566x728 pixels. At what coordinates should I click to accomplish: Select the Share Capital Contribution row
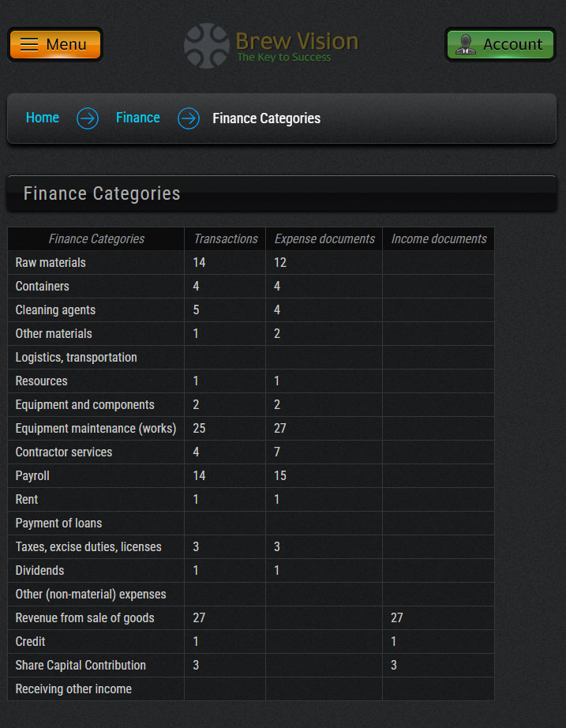pos(81,665)
